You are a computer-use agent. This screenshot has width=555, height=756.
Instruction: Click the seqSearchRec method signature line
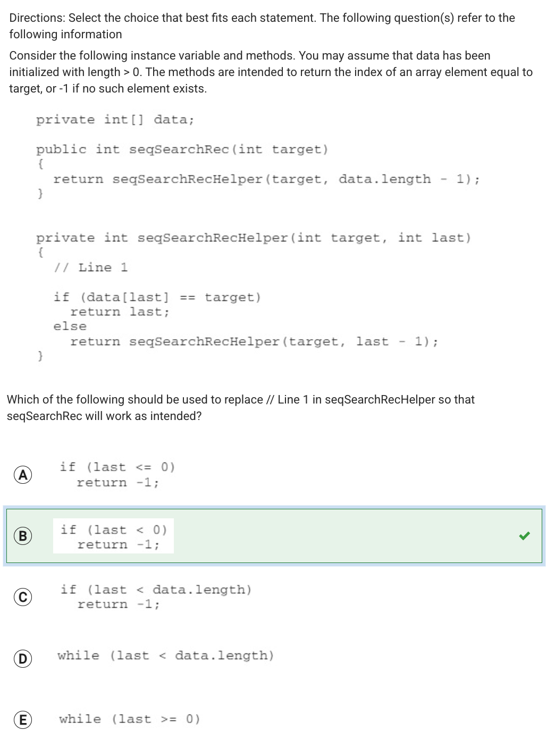point(182,149)
